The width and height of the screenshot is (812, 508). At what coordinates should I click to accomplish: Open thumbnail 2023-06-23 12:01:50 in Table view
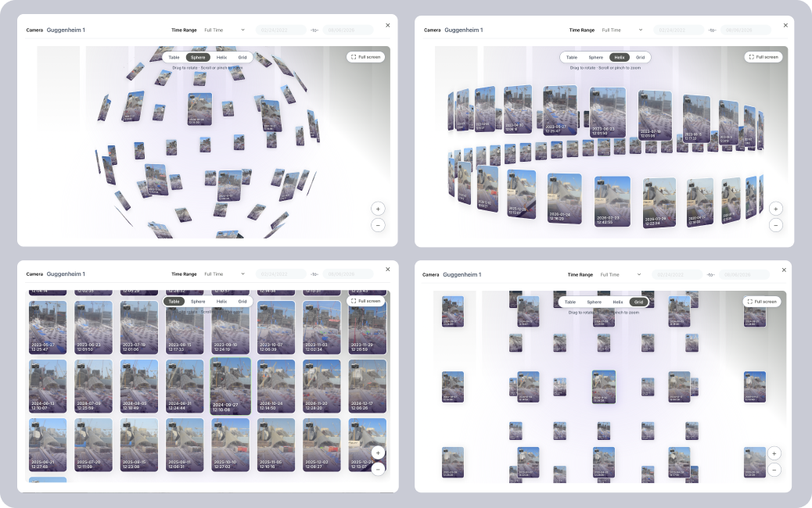point(93,327)
